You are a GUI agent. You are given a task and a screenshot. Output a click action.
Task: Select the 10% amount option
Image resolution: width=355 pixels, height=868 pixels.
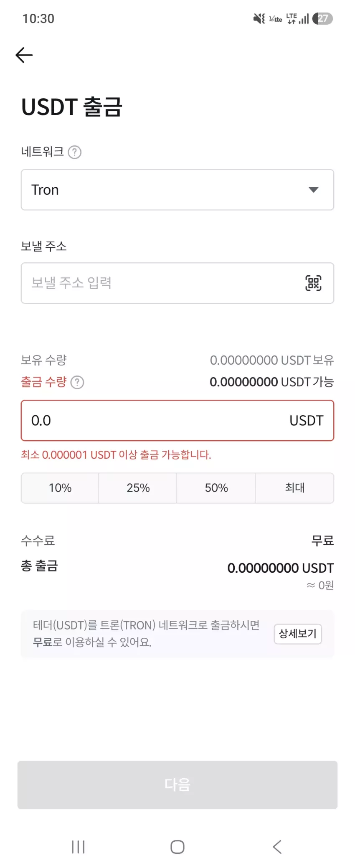(60, 488)
